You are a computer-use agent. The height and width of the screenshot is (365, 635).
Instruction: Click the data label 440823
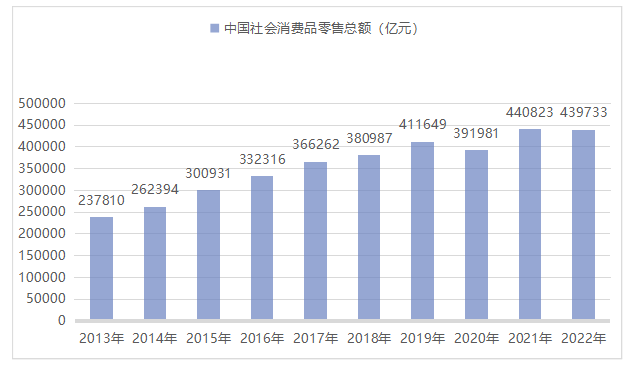tap(529, 112)
